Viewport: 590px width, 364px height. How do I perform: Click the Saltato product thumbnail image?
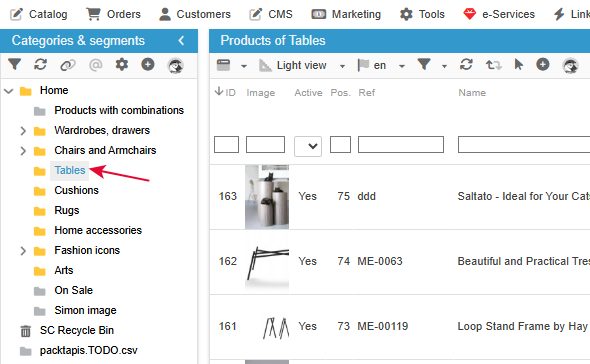click(267, 197)
